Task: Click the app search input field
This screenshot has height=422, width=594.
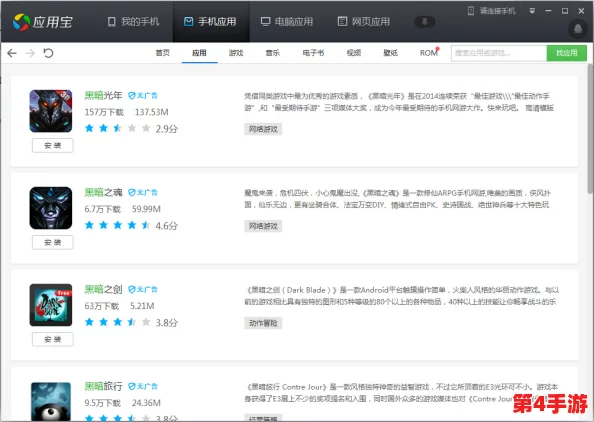Action: click(499, 53)
